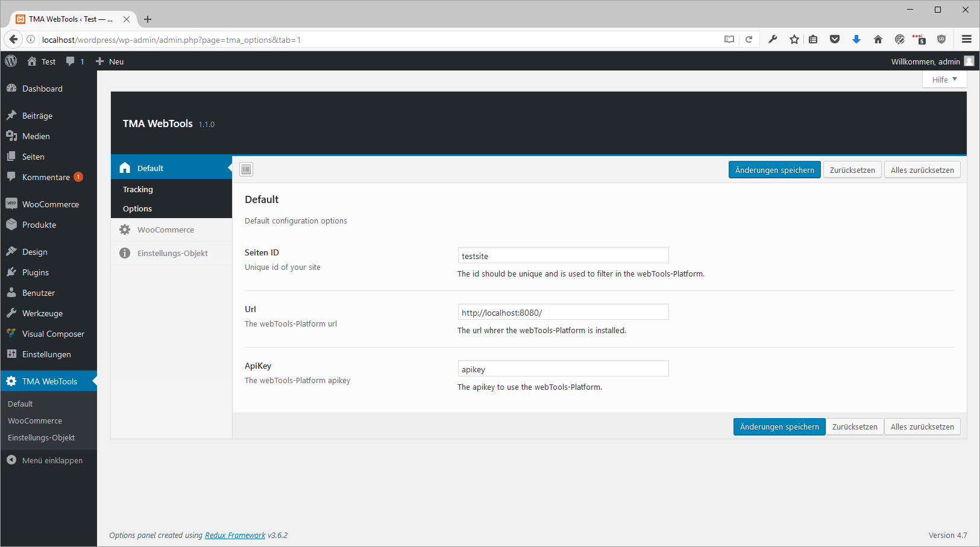Open Default submenu under TMA WebTools
Screen dimensions: 980x547
click(20, 404)
